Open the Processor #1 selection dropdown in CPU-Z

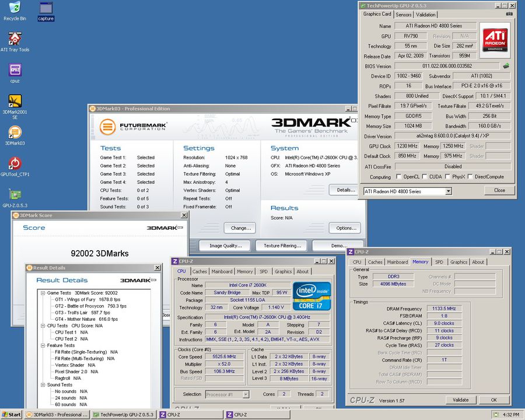tap(246, 394)
